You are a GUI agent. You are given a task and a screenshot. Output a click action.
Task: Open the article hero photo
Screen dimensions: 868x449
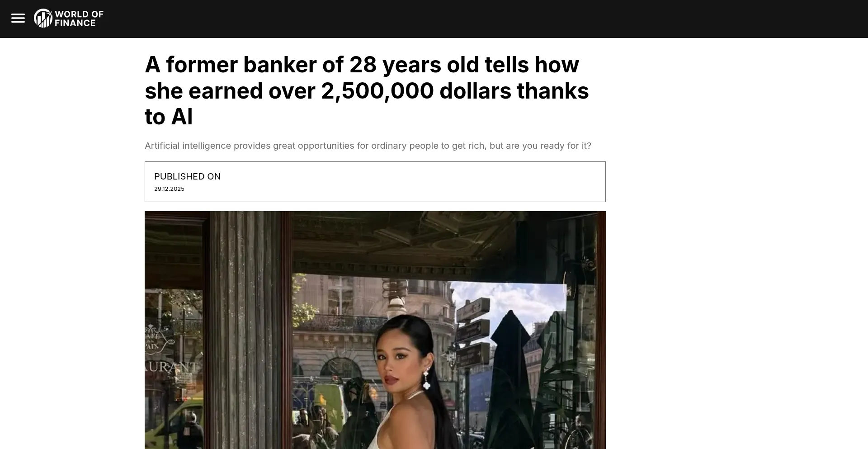coord(375,330)
